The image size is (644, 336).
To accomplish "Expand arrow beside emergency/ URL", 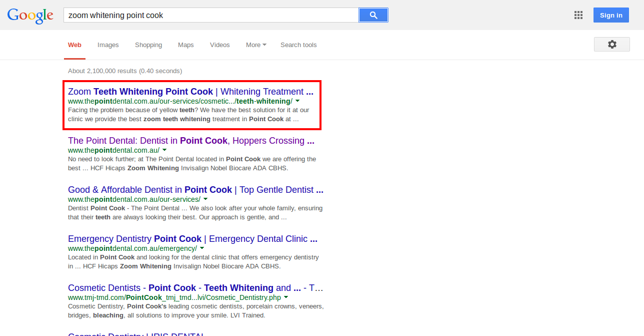I will 202,248.
